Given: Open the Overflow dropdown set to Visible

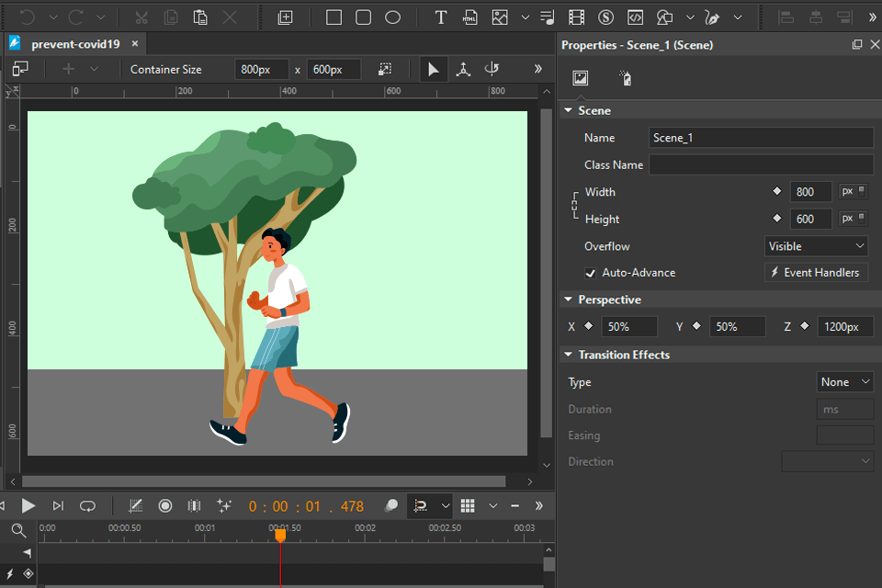Looking at the screenshot, I should tap(816, 246).
